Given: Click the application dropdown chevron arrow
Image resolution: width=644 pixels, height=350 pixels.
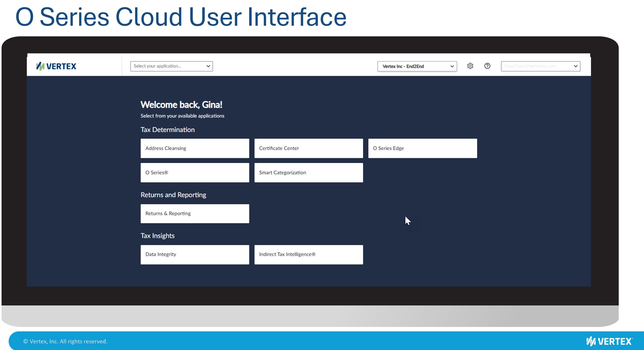Looking at the screenshot, I should pos(208,66).
